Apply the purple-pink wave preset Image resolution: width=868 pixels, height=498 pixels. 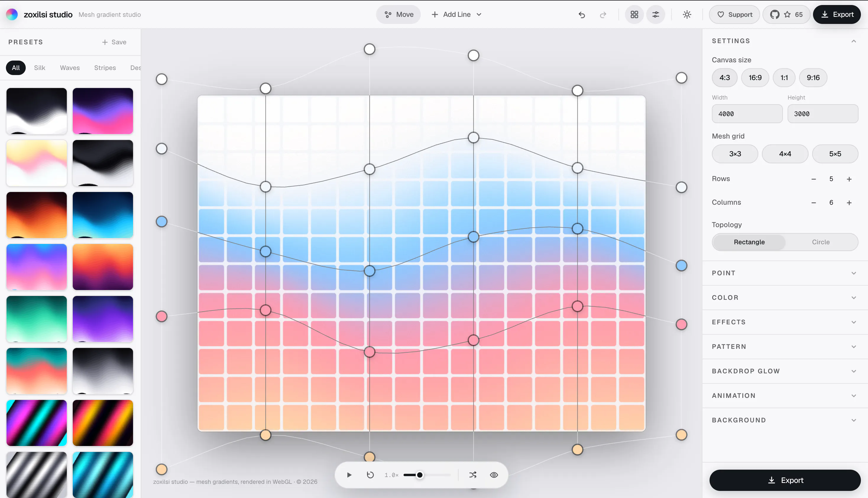click(x=103, y=111)
